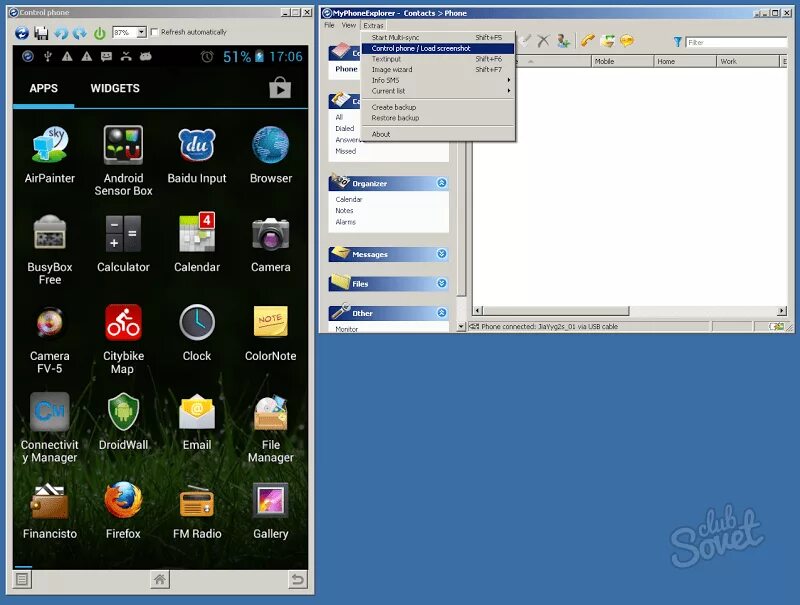Expand the Messages sidebar section

pos(442,254)
